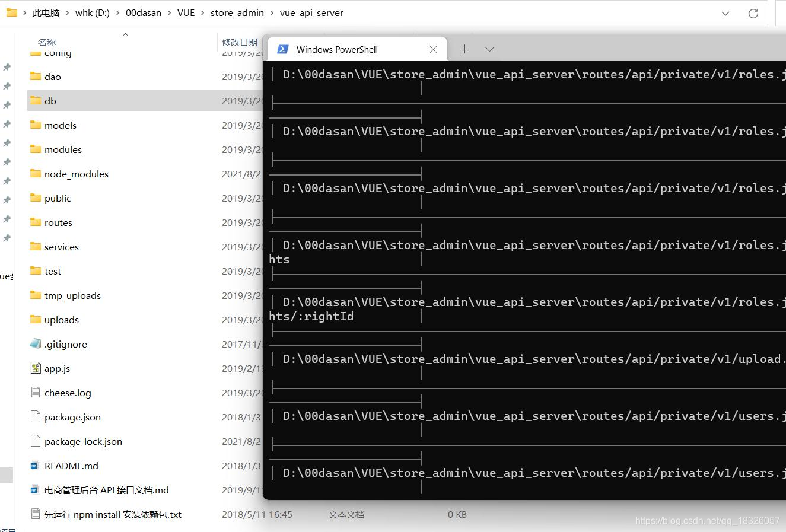
Task: Click the PowerShell icon in the terminal tab
Action: pyautogui.click(x=283, y=49)
